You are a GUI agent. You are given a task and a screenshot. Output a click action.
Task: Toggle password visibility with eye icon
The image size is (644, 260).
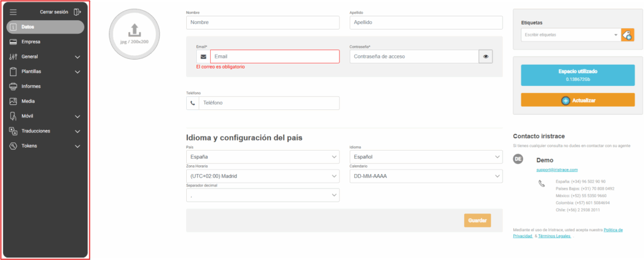pos(486,57)
